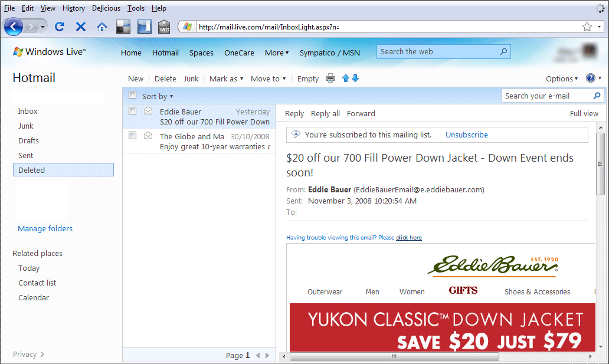Expand the Move to dropdown

(269, 79)
